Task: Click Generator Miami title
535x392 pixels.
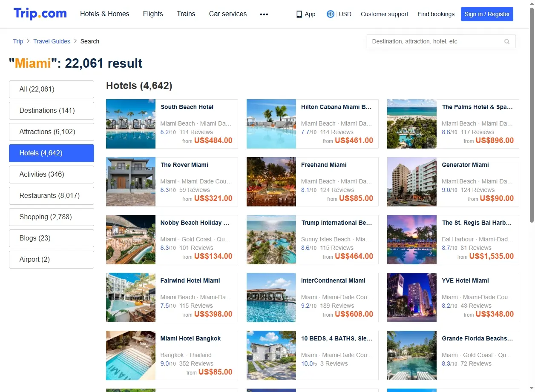Action: pyautogui.click(x=466, y=165)
